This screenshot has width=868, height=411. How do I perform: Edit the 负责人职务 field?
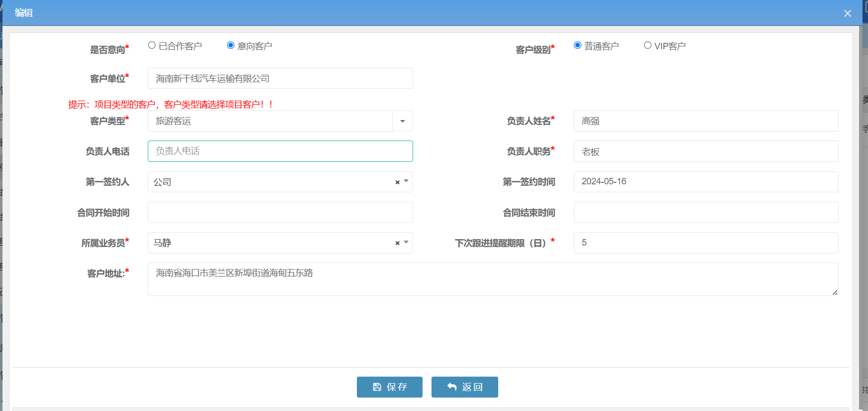[705, 151]
